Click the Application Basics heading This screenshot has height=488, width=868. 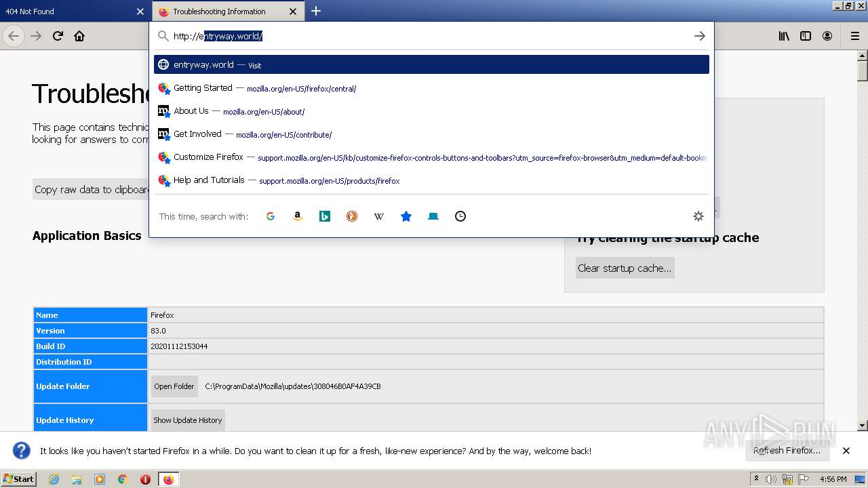[87, 236]
